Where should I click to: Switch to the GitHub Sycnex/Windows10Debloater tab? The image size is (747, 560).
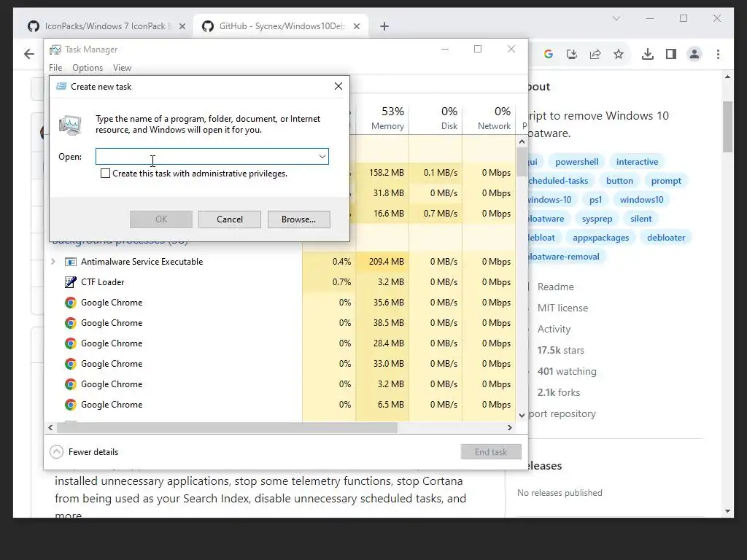(x=281, y=26)
